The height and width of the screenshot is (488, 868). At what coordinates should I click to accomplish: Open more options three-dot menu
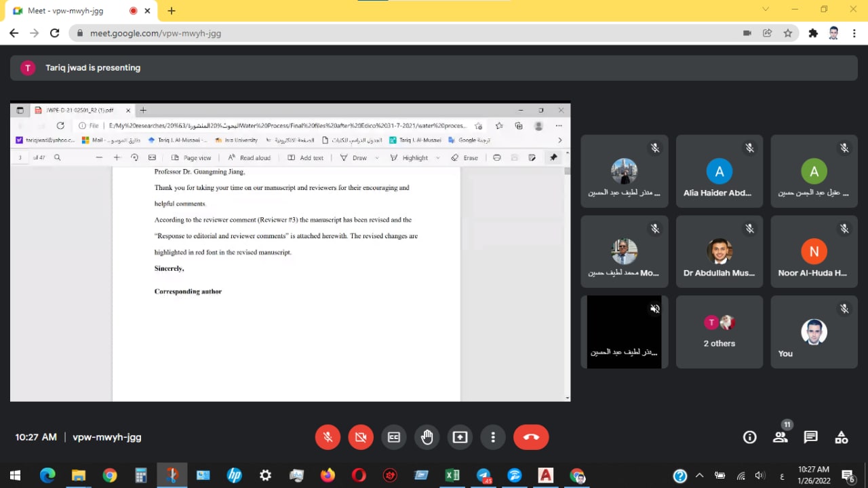pos(493,437)
